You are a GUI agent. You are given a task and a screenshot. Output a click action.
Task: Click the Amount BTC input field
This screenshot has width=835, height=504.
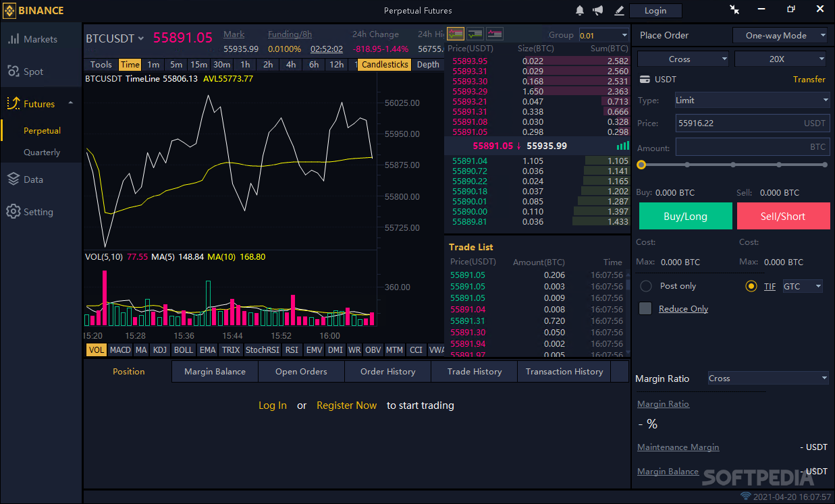753,147
